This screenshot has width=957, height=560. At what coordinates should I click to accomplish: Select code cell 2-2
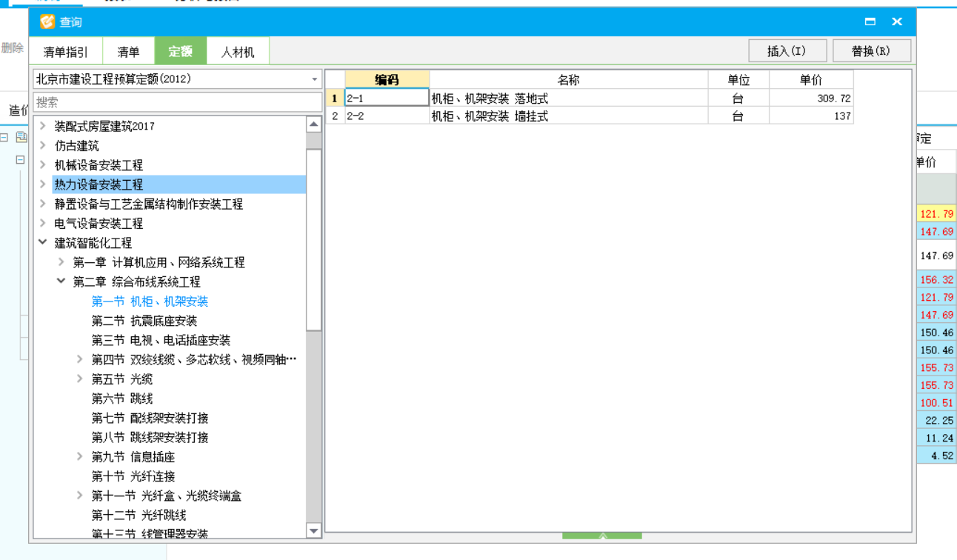coord(387,116)
